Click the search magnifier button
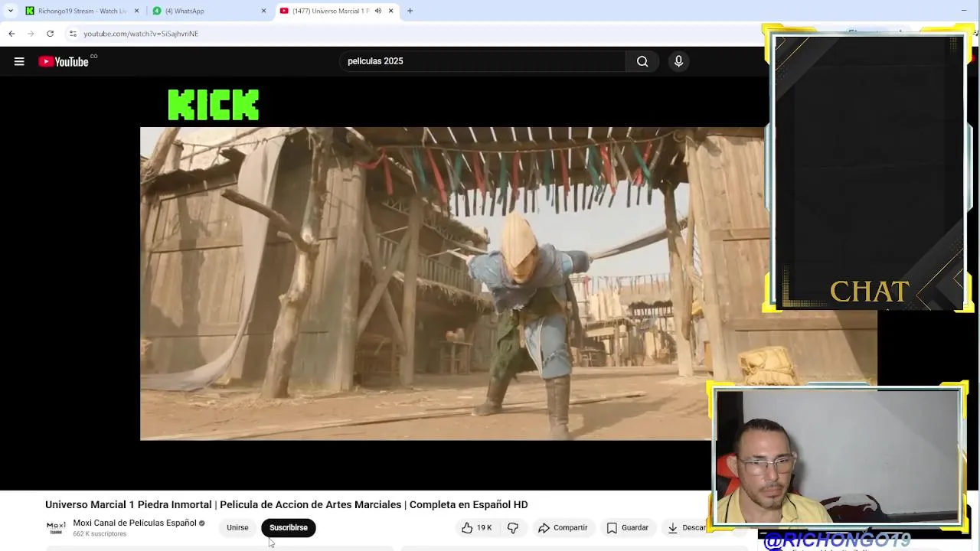This screenshot has width=980, height=551. tap(642, 61)
